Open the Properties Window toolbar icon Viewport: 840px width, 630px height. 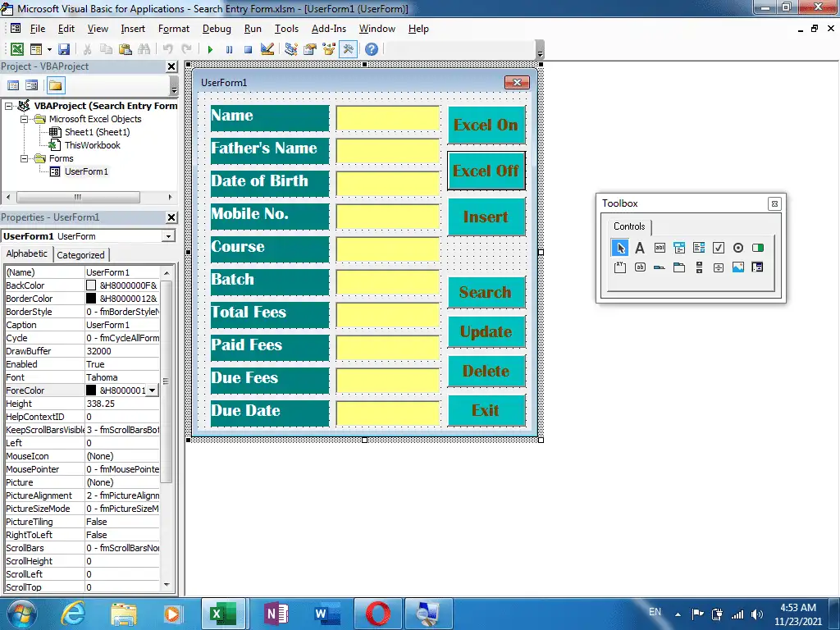click(310, 49)
